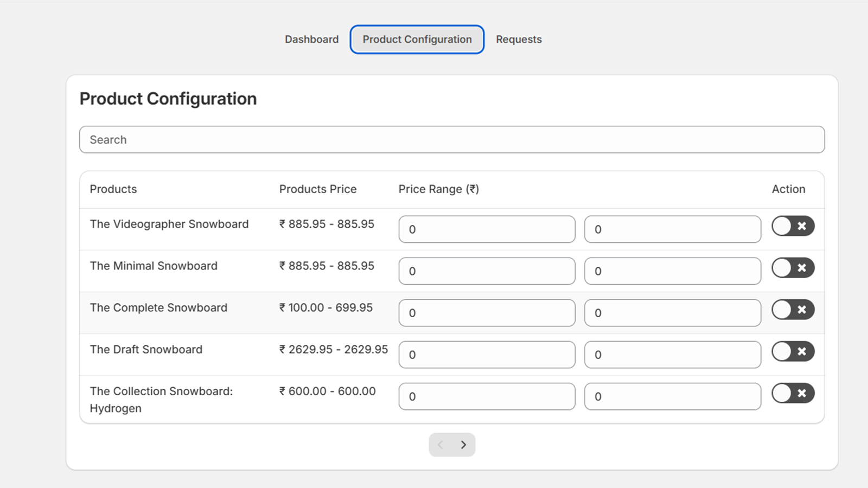The image size is (868, 488).
Task: Open the Requests tab
Action: [518, 39]
